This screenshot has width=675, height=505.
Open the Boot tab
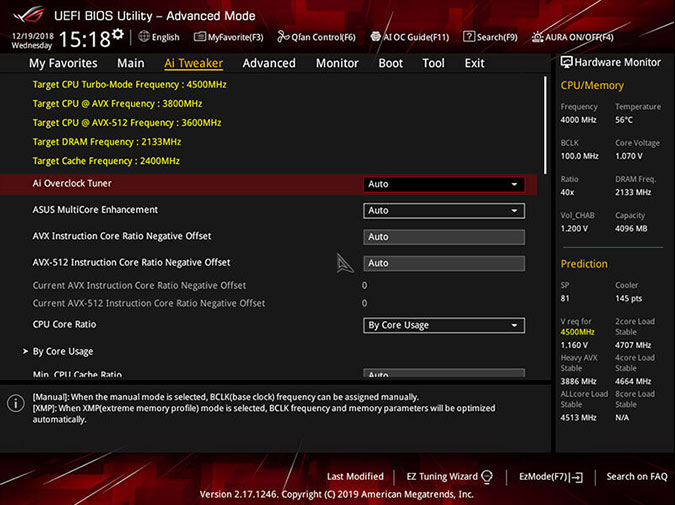(x=390, y=63)
